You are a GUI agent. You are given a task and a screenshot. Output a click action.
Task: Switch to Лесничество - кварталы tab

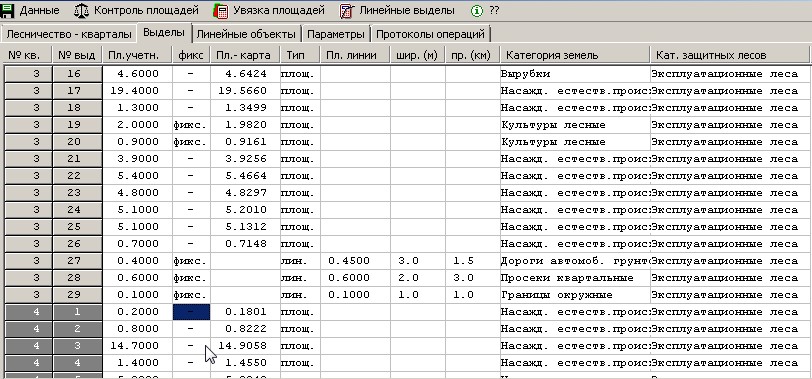[x=69, y=34]
